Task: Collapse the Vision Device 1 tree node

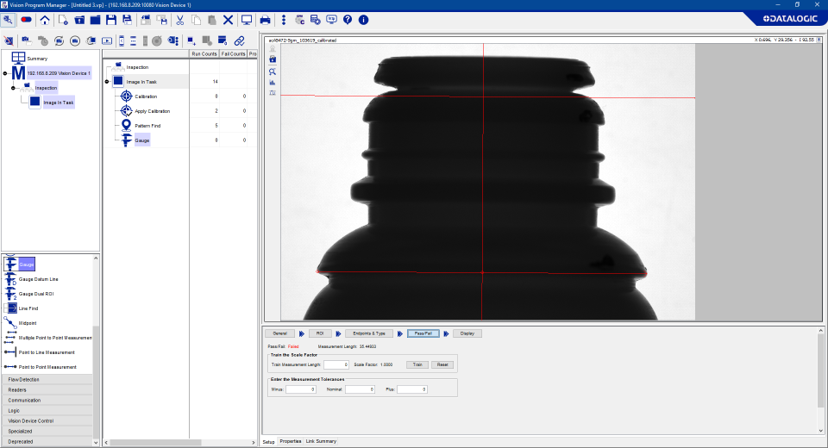Action: click(6, 73)
